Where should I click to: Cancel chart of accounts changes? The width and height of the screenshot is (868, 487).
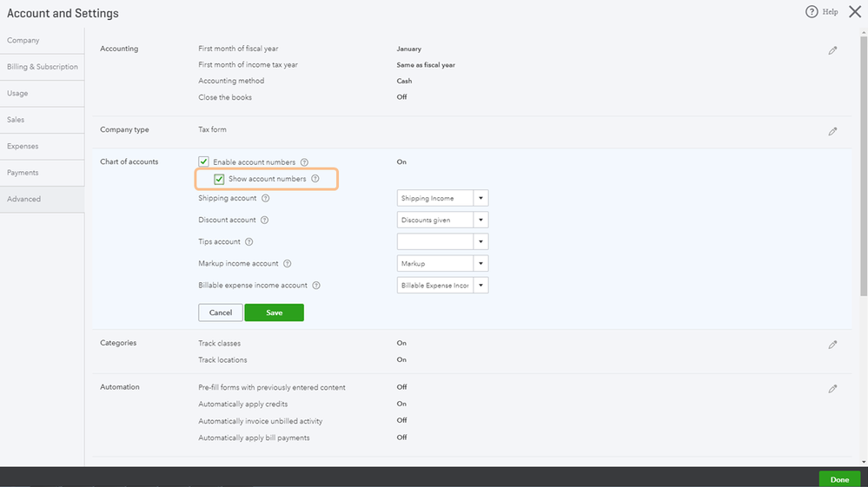click(221, 313)
